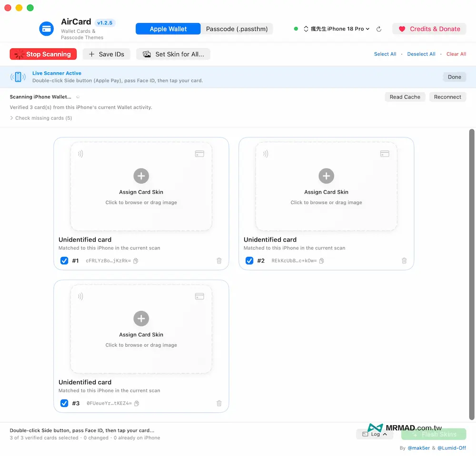The width and height of the screenshot is (476, 456).
Task: Copy card #1 ID with copy icon
Action: click(x=136, y=261)
